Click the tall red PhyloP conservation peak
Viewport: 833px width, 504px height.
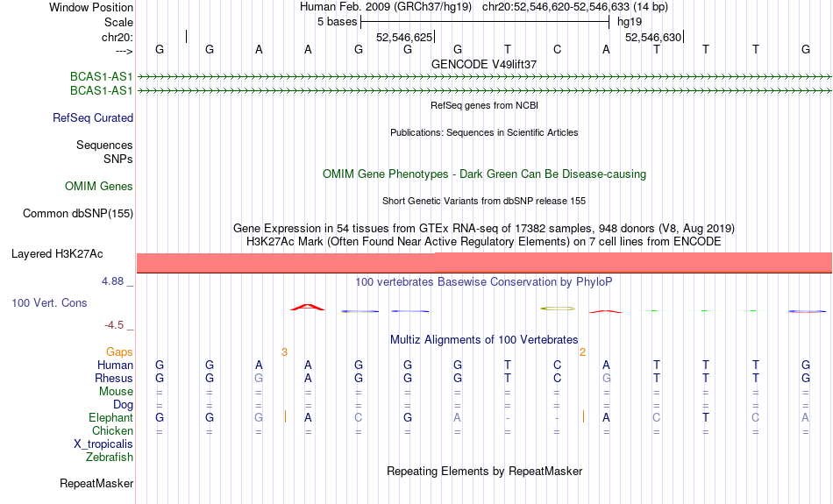click(308, 307)
